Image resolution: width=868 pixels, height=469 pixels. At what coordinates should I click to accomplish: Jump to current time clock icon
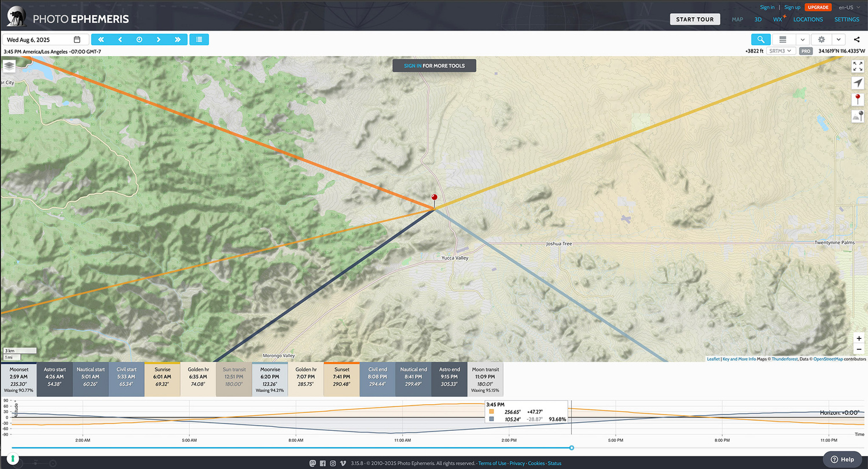coord(139,39)
